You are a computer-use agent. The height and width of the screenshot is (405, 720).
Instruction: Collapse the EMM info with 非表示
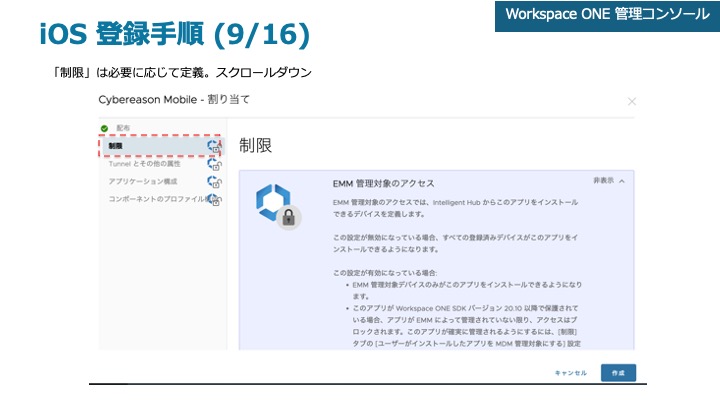click(x=609, y=181)
